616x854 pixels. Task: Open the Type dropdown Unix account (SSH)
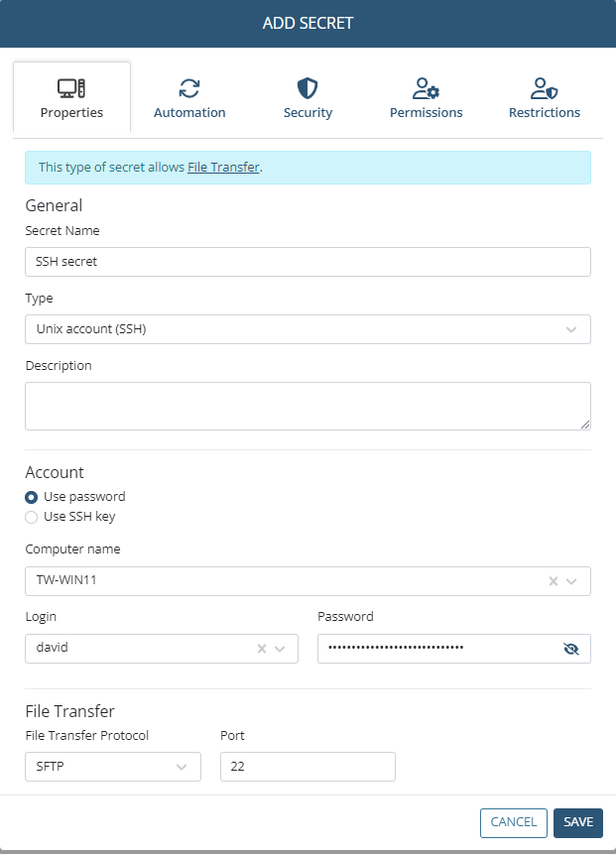[308, 329]
